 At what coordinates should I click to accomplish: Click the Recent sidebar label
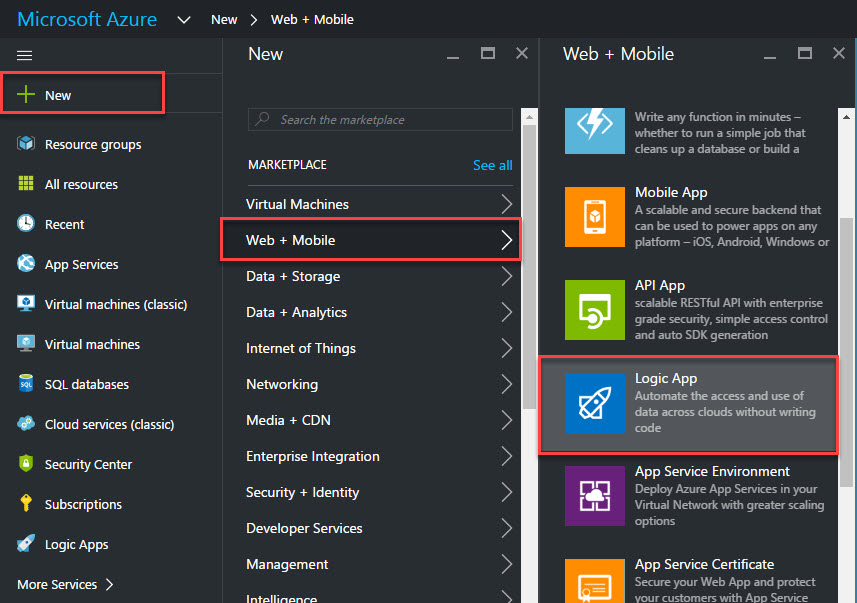pos(64,224)
